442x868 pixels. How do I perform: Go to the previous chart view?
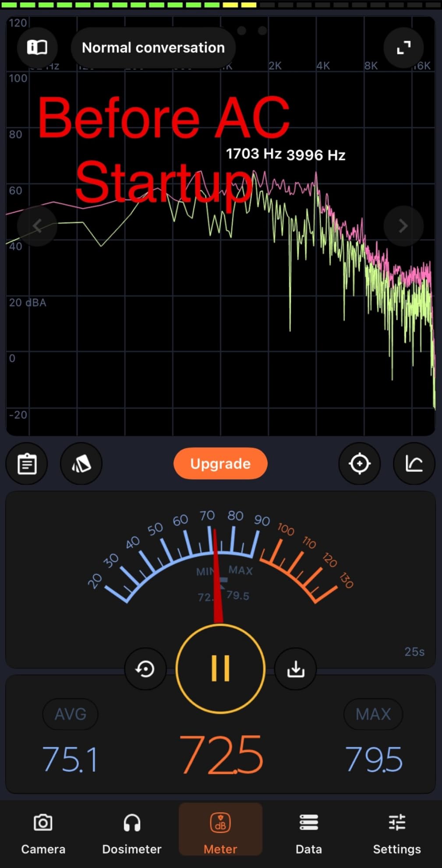tap(37, 226)
